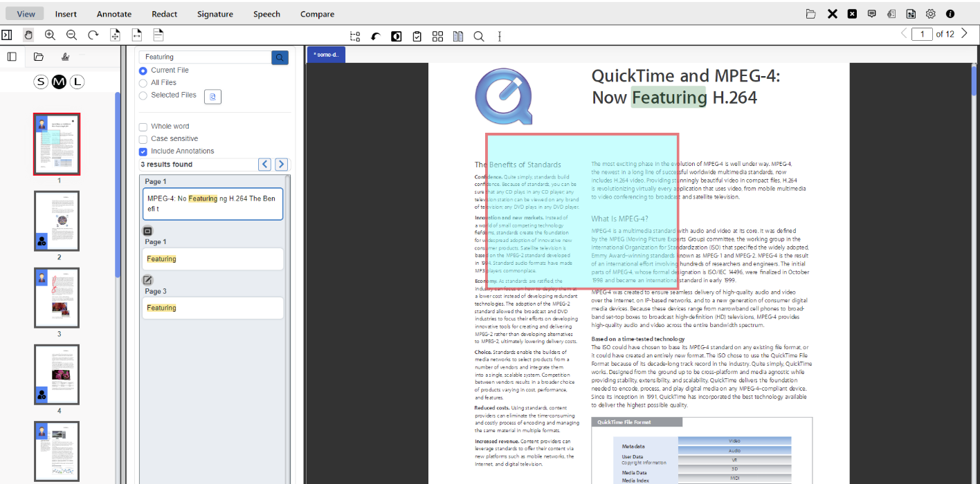Enable the Whole word checkbox
Viewport: 980px width, 484px height.
(x=143, y=127)
